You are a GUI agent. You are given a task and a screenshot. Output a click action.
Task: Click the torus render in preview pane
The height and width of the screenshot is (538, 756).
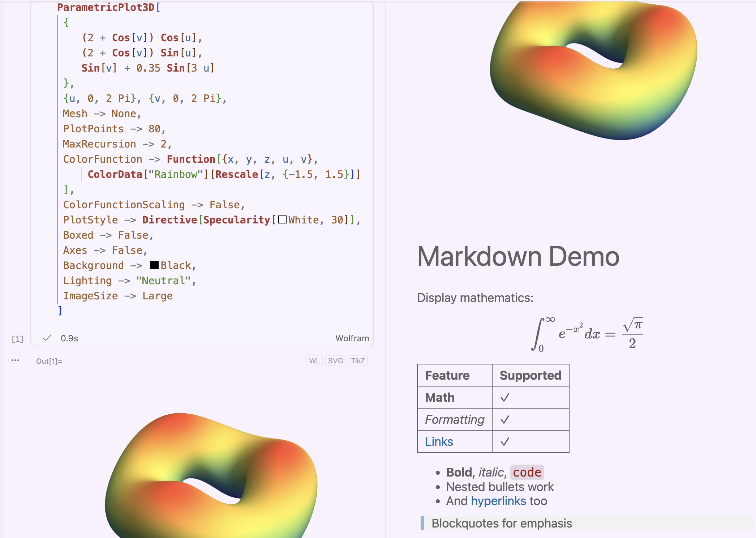[593, 71]
